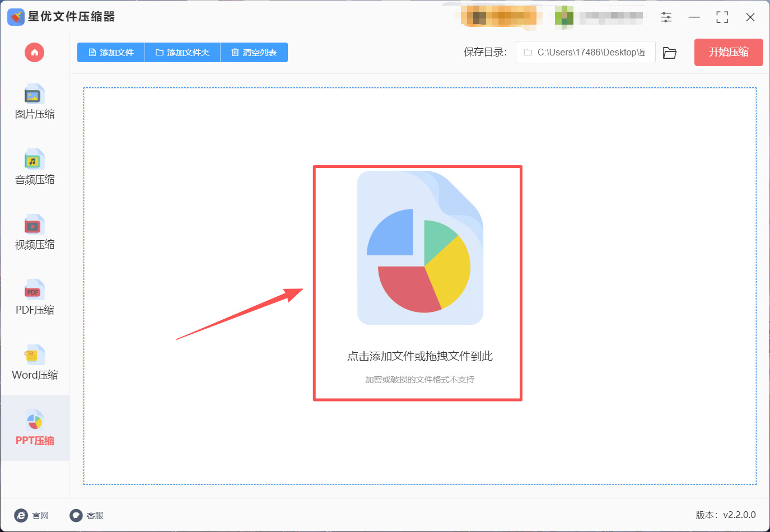The width and height of the screenshot is (770, 532).
Task: Click the version v2.2.0.0 label
Action: click(726, 515)
